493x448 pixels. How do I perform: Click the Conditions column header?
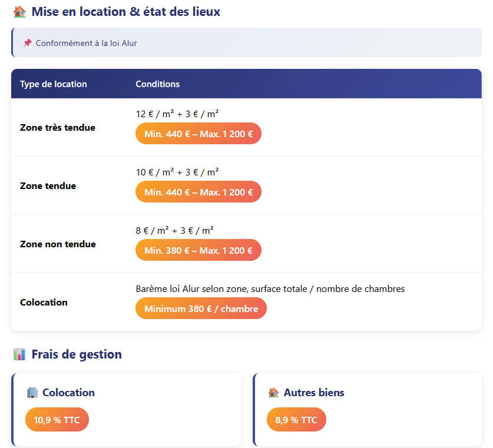[x=158, y=84]
